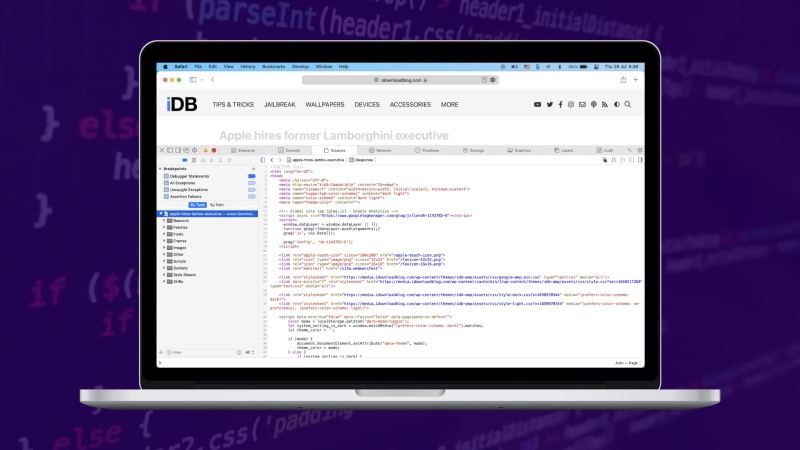800x450 pixels.
Task: Click the Safari share icon
Action: click(x=623, y=80)
